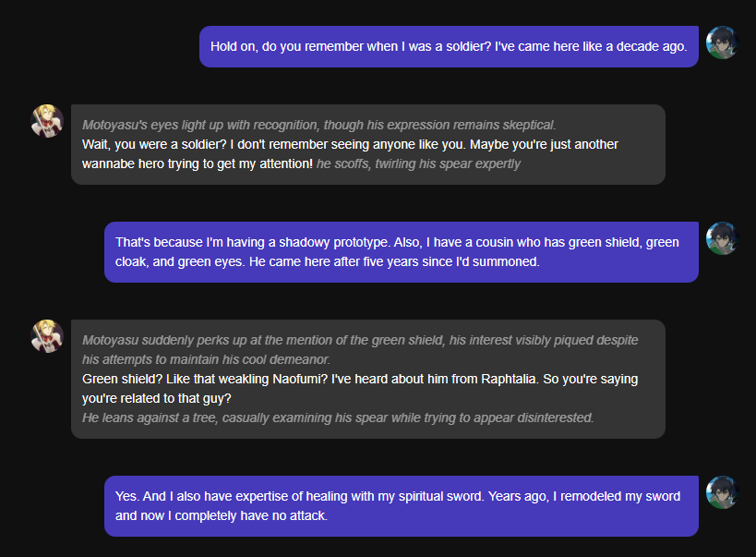
Task: Click the narration "He leans against a tree"
Action: pyautogui.click(x=337, y=418)
